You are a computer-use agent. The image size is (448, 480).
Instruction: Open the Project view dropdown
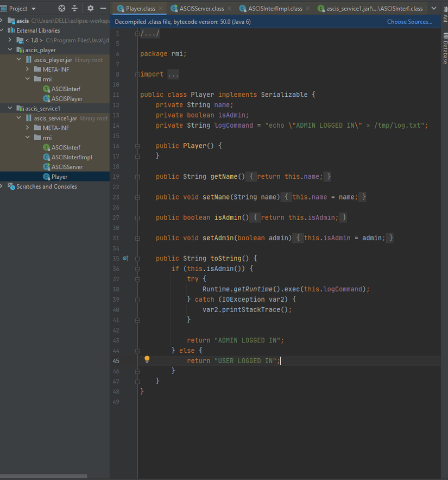(x=33, y=9)
